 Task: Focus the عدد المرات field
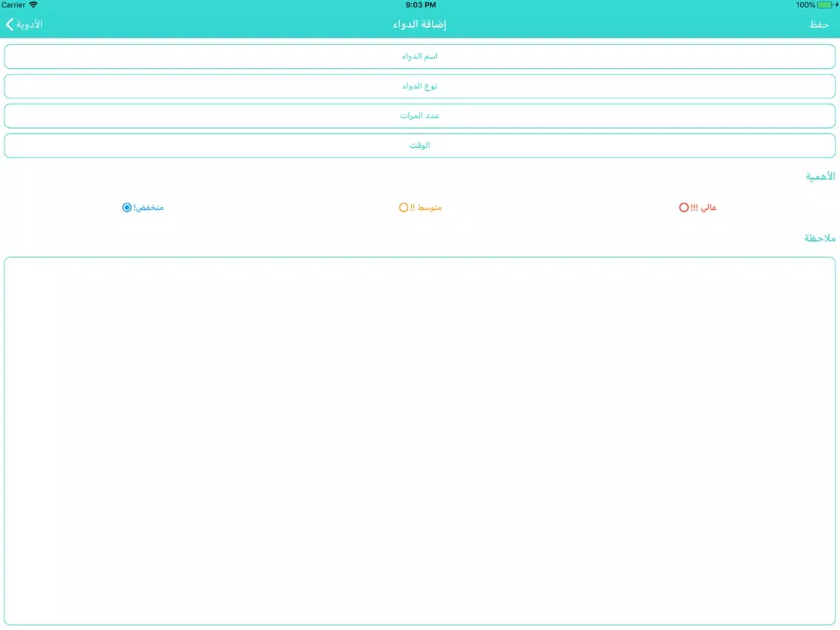pos(419,115)
